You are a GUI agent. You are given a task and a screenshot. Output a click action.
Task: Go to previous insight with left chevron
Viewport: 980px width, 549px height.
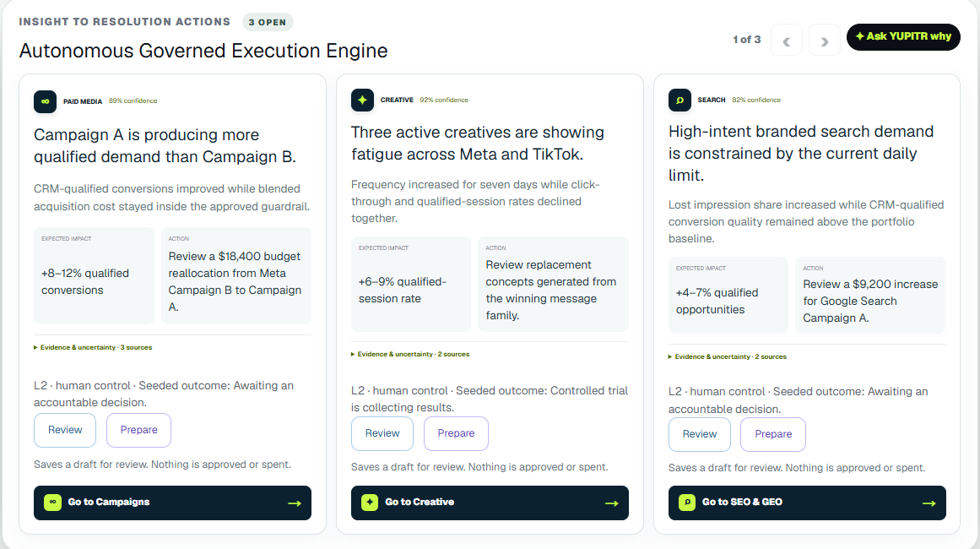(786, 41)
